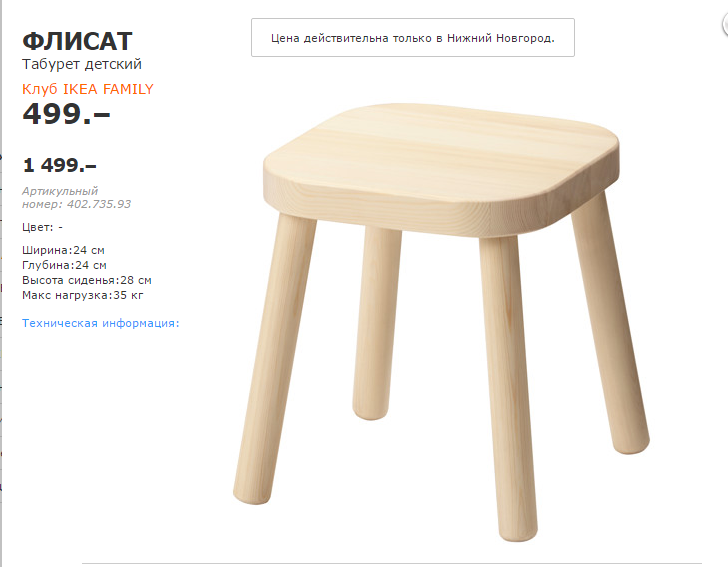
Task: Click the Клуб IKEA FAMILY link
Action: pos(88,89)
